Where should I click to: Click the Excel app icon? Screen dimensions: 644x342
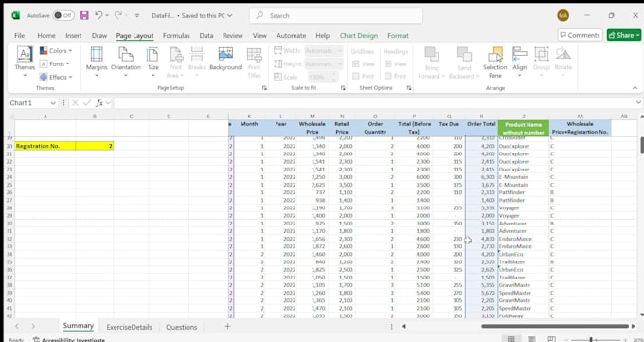tap(15, 15)
